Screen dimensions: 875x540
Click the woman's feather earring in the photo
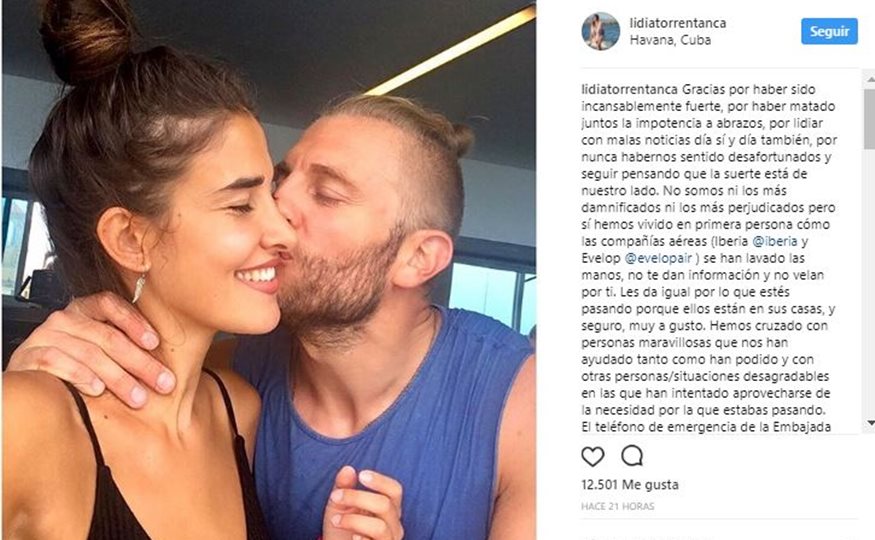[138, 289]
